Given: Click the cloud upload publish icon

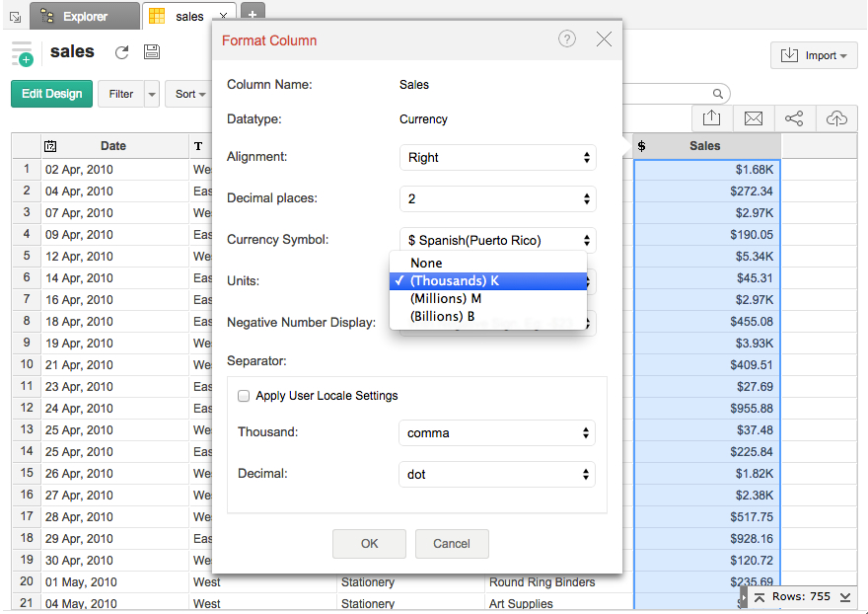Looking at the screenshot, I should pos(836,118).
